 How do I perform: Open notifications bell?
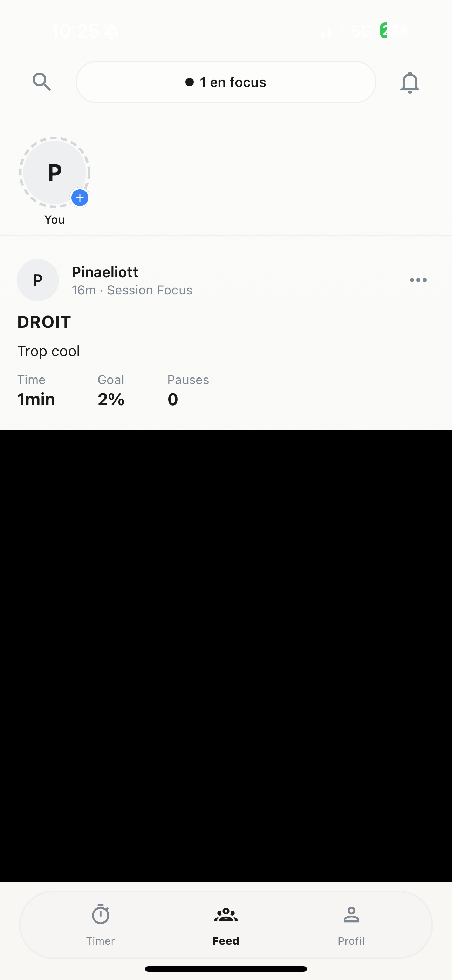409,82
